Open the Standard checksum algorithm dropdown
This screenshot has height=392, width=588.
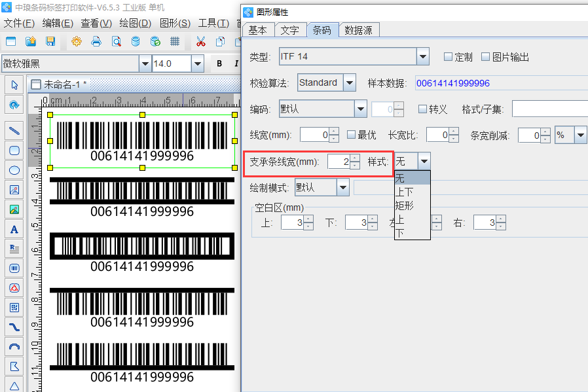point(349,83)
